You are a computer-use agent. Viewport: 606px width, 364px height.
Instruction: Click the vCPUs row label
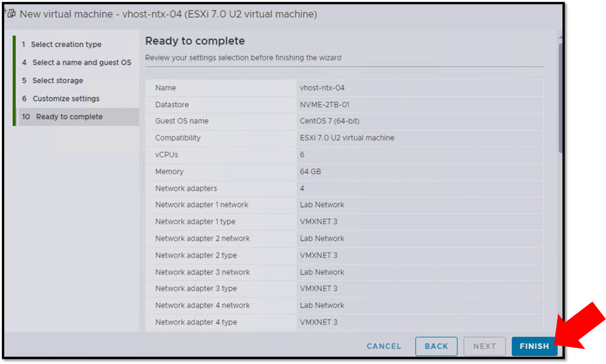click(166, 155)
